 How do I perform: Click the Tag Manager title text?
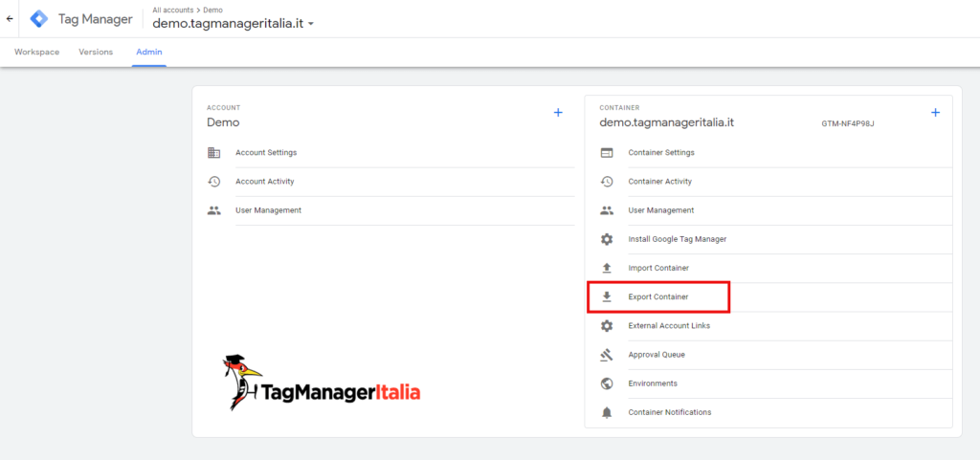95,19
